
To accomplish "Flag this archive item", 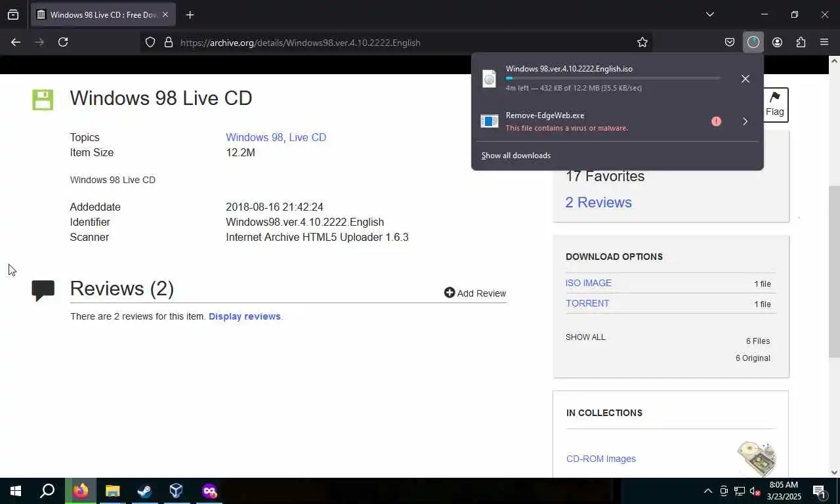I will click(x=774, y=104).
